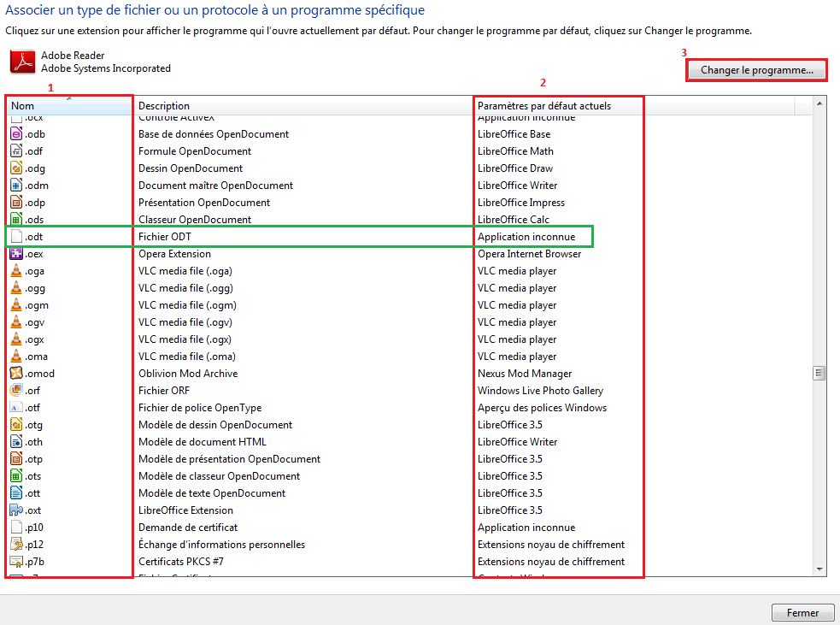Select the .oex Opera extension icon

tap(16, 254)
